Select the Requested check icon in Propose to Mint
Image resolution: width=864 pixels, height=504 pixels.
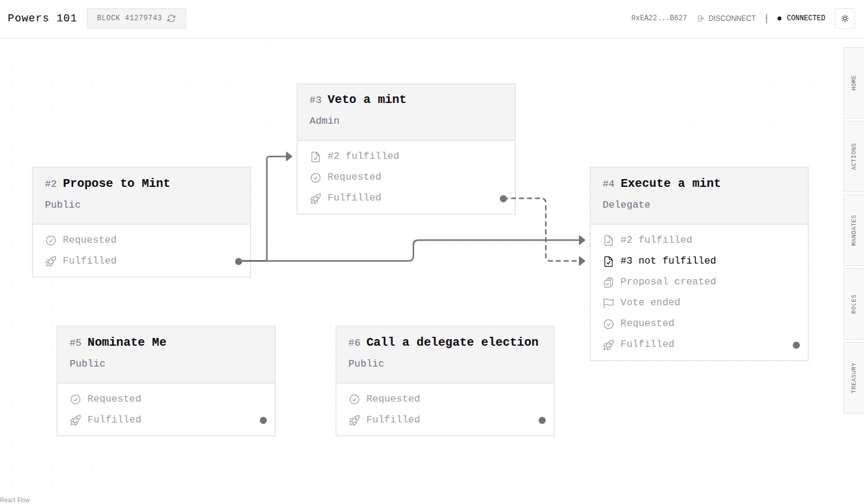[50, 240]
